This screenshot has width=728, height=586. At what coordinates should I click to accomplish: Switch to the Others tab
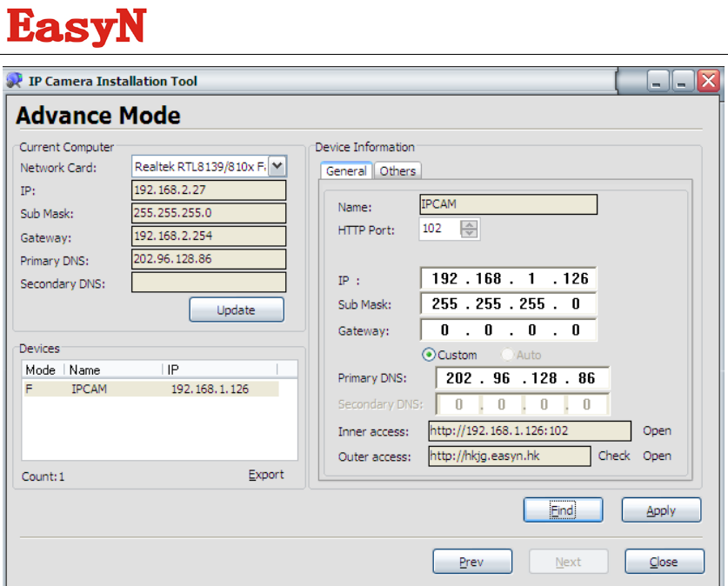pyautogui.click(x=397, y=170)
